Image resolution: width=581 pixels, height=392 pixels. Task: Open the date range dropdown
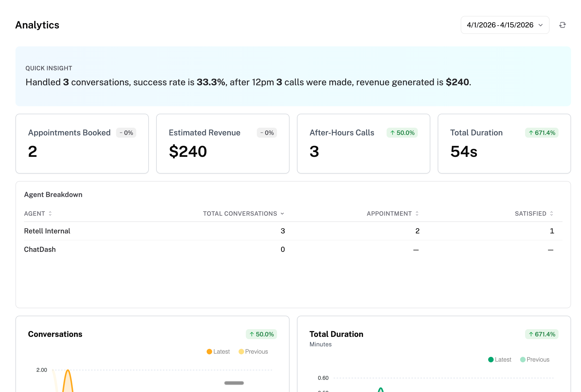coord(504,25)
